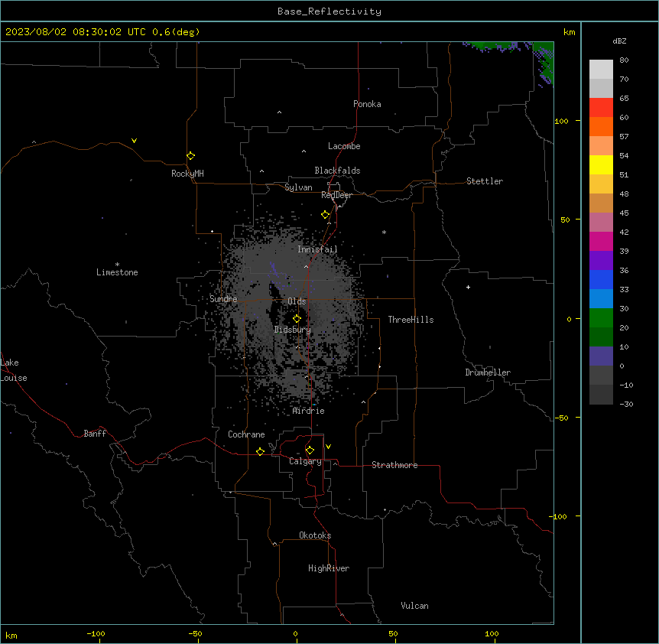Click the dBZ legend heading
The width and height of the screenshot is (659, 644).
[619, 41]
